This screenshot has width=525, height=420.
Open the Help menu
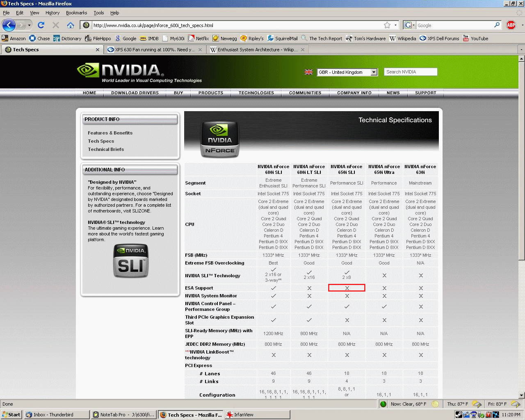[x=115, y=13]
